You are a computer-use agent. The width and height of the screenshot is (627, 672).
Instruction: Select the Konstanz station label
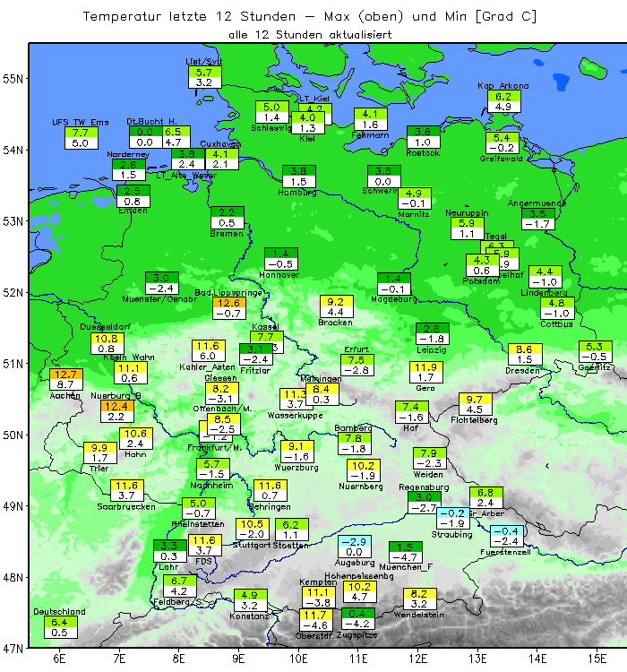point(249,616)
